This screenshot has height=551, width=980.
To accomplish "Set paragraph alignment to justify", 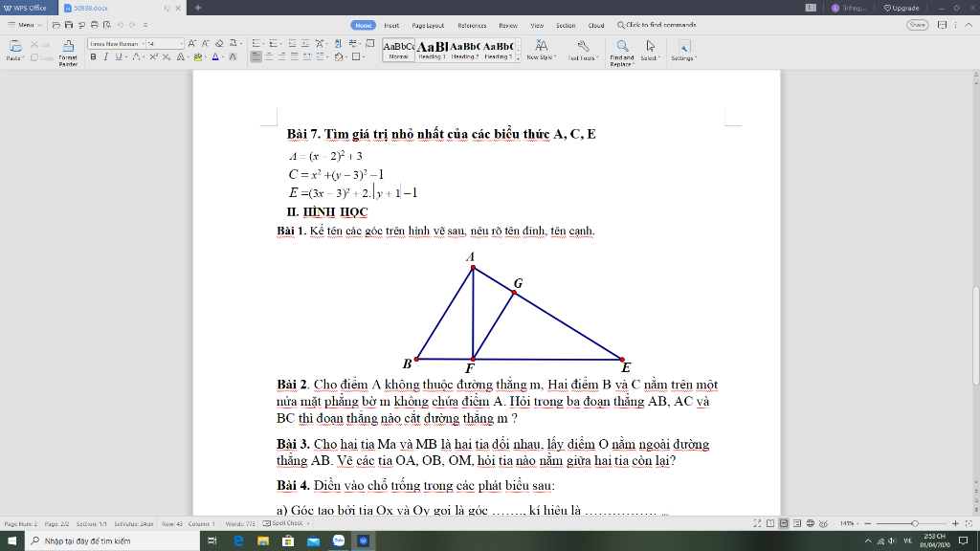I will click(295, 56).
